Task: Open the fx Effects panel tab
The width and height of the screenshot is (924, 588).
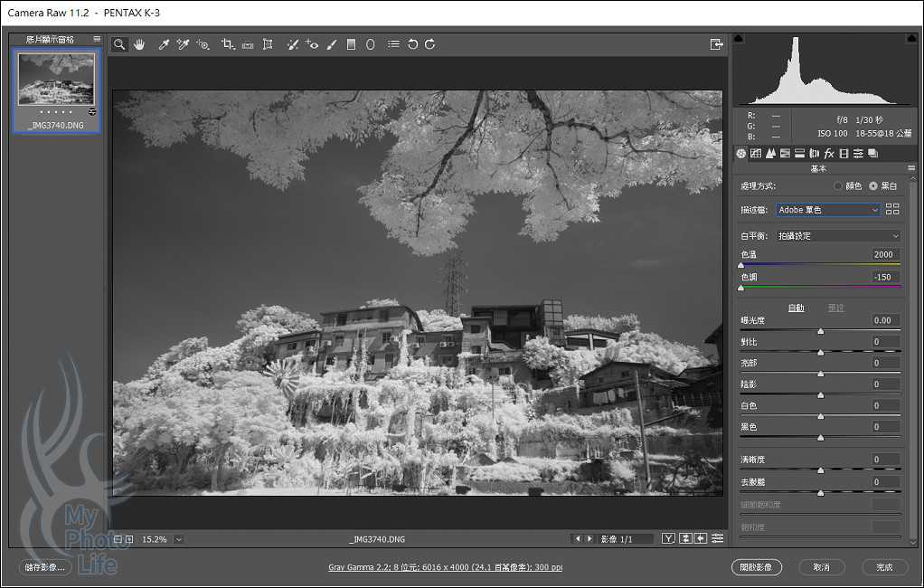Action: pyautogui.click(x=829, y=154)
